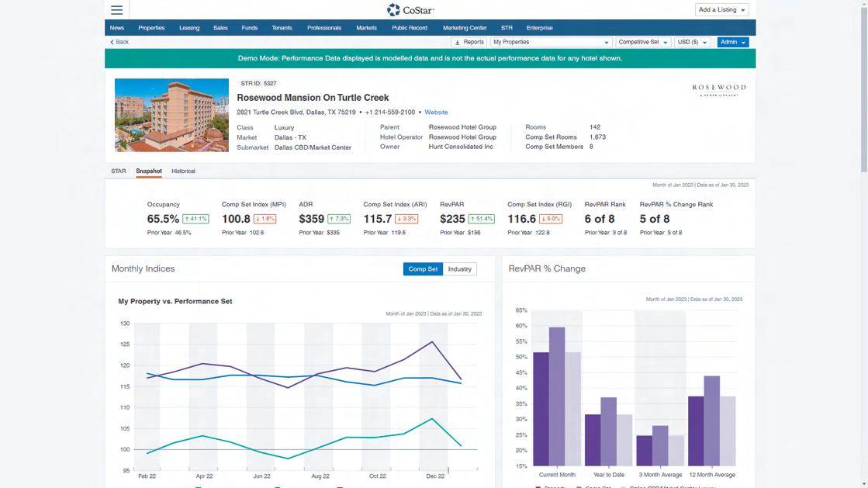Click the hotel name Rosewood Mansion On Turtle Creek
This screenshot has width=868, height=488.
313,98
